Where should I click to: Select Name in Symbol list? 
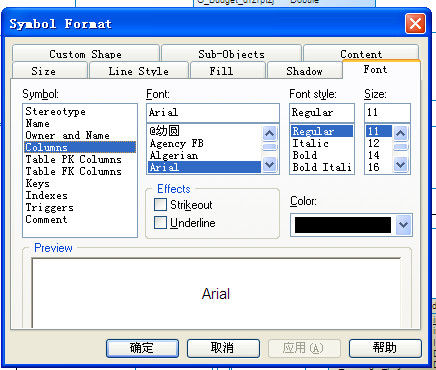80,123
